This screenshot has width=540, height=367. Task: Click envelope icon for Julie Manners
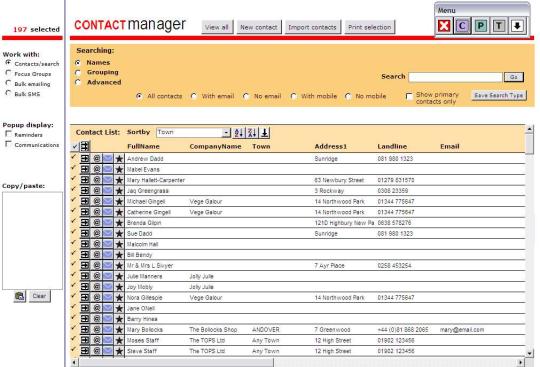point(108,276)
